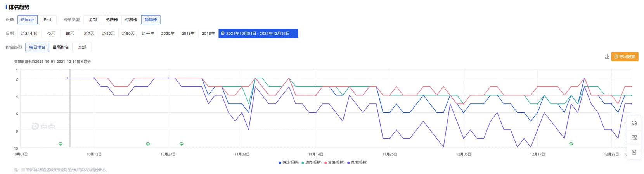Click the green diamond marker near 12月17日

point(571,144)
